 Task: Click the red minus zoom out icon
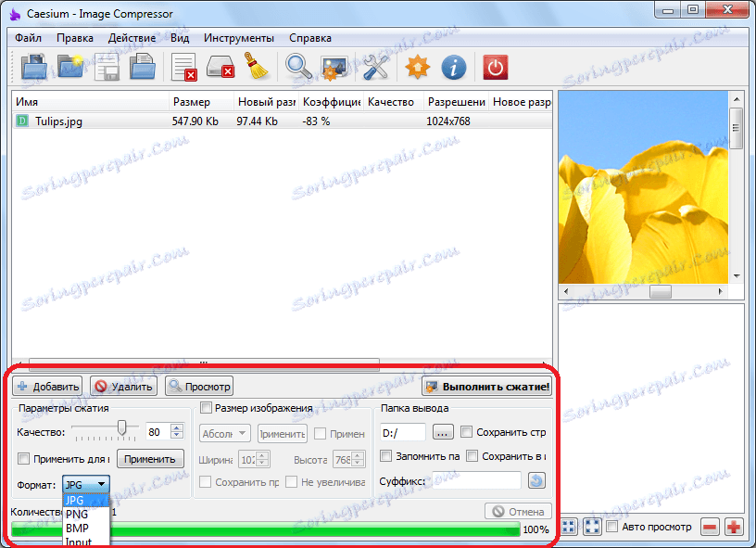click(x=711, y=527)
